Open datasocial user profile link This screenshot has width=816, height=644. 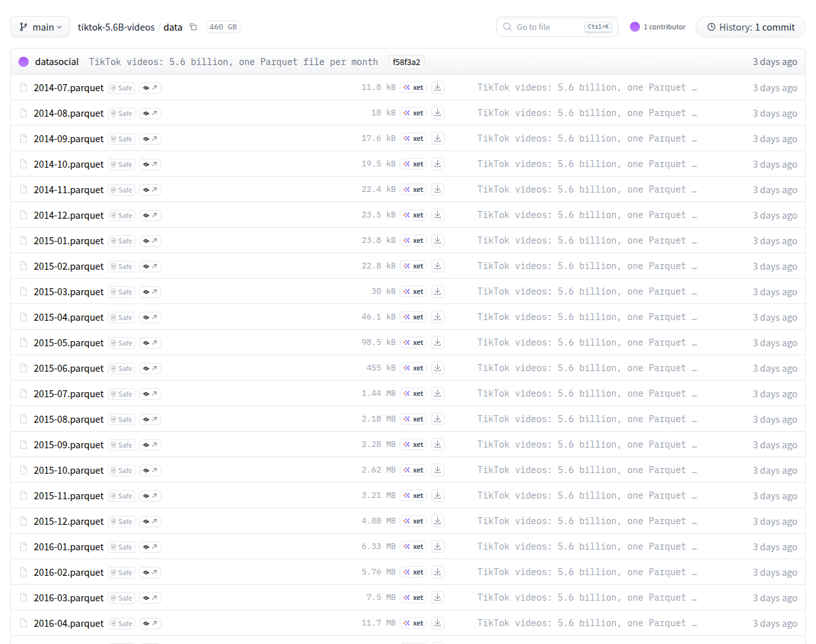click(57, 62)
